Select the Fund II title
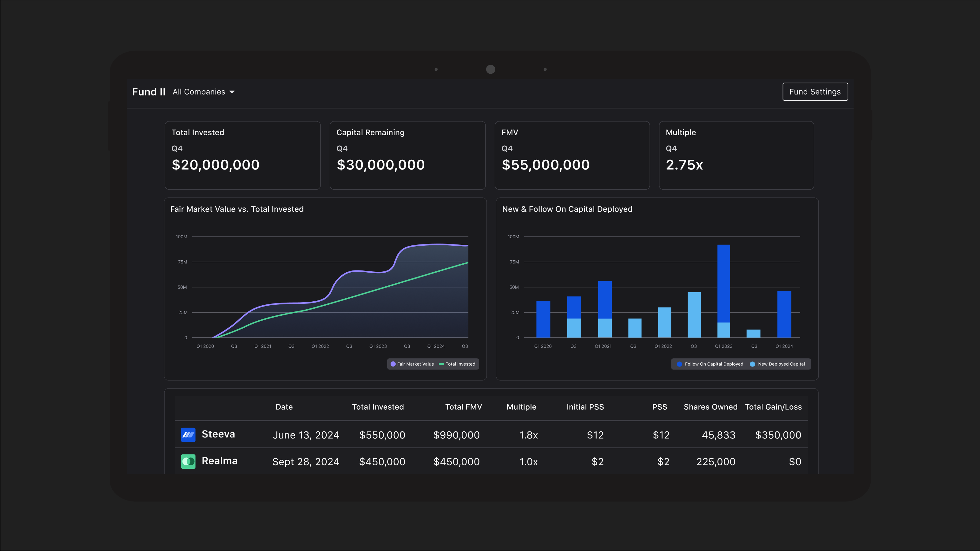 (148, 92)
